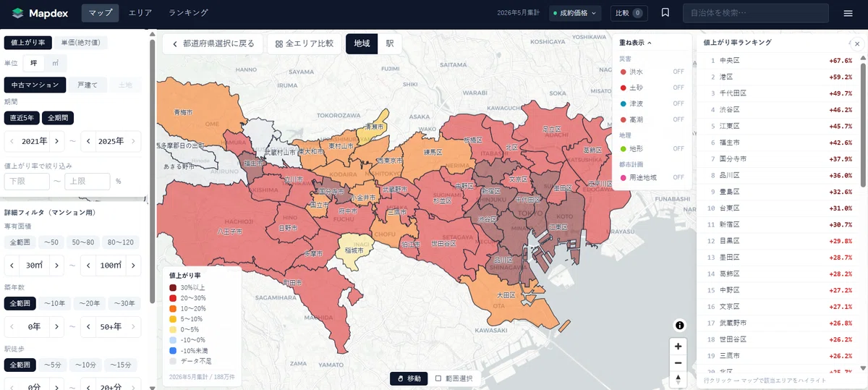Switch to 値上がり率 mode tab

tap(27, 43)
